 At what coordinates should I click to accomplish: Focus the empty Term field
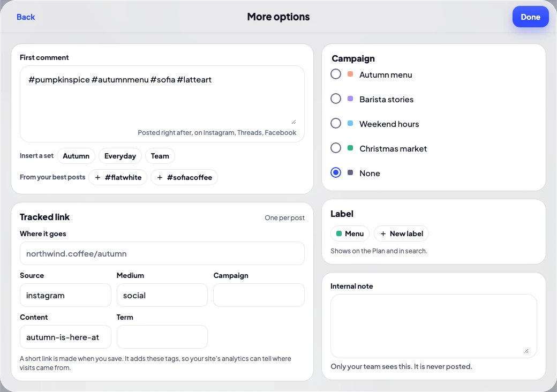tap(162, 337)
